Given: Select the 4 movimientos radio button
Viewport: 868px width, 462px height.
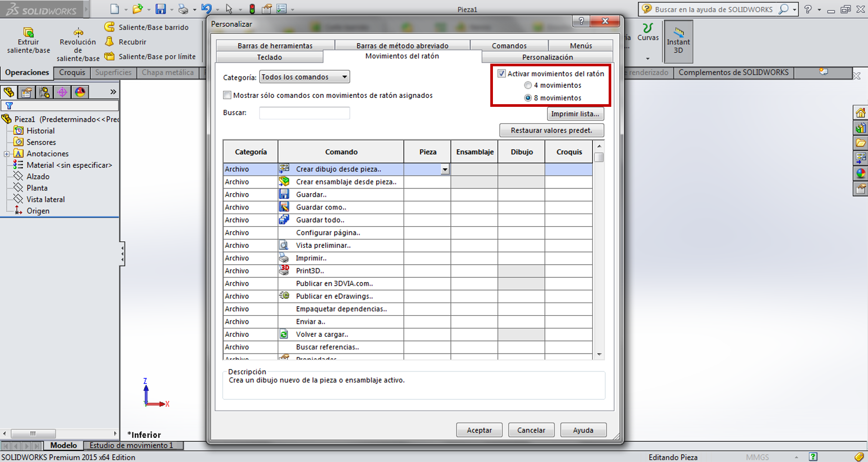Looking at the screenshot, I should pyautogui.click(x=528, y=85).
